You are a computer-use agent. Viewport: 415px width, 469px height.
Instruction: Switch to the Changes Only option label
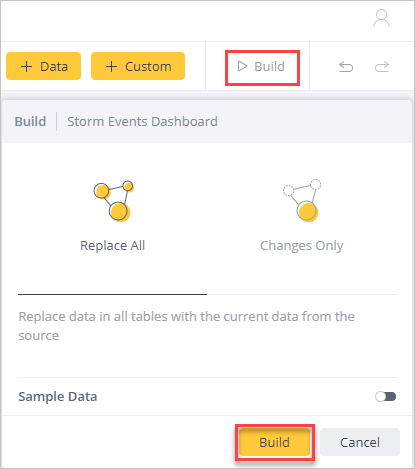[x=302, y=246]
